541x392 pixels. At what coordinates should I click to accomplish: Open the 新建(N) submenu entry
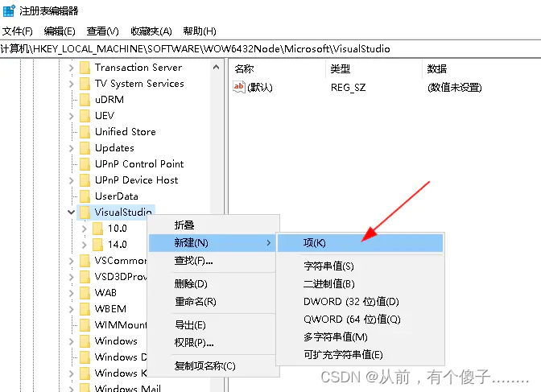tap(213, 243)
